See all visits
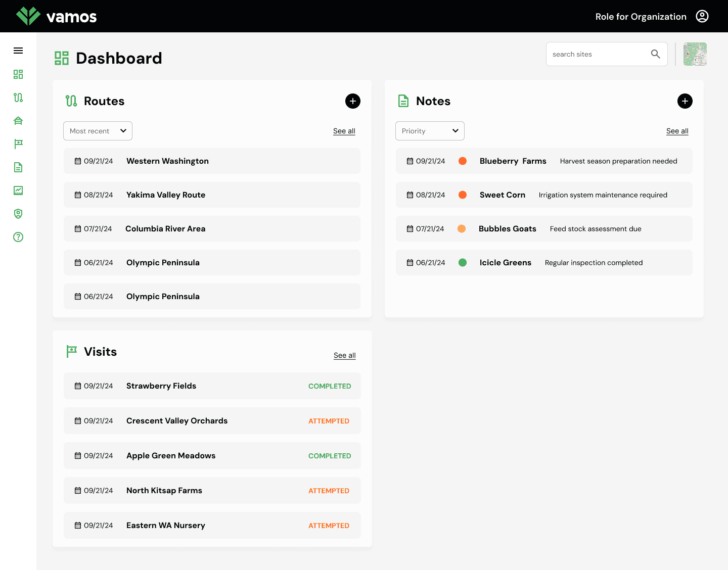This screenshot has height=570, width=728. tap(345, 355)
